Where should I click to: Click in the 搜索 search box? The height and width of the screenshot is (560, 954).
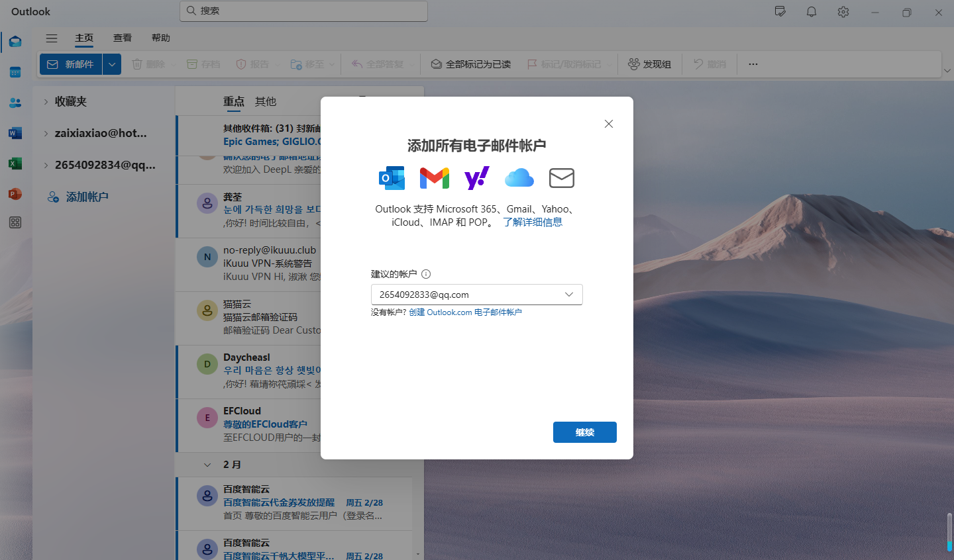pyautogui.click(x=303, y=11)
